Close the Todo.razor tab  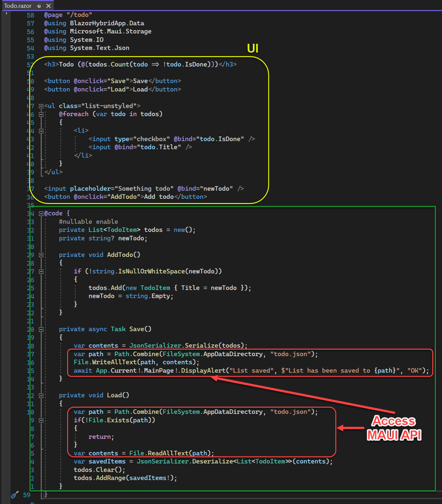[x=49, y=6]
